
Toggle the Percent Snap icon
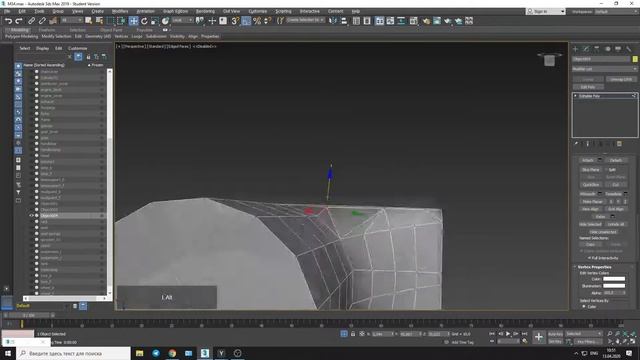(x=257, y=21)
